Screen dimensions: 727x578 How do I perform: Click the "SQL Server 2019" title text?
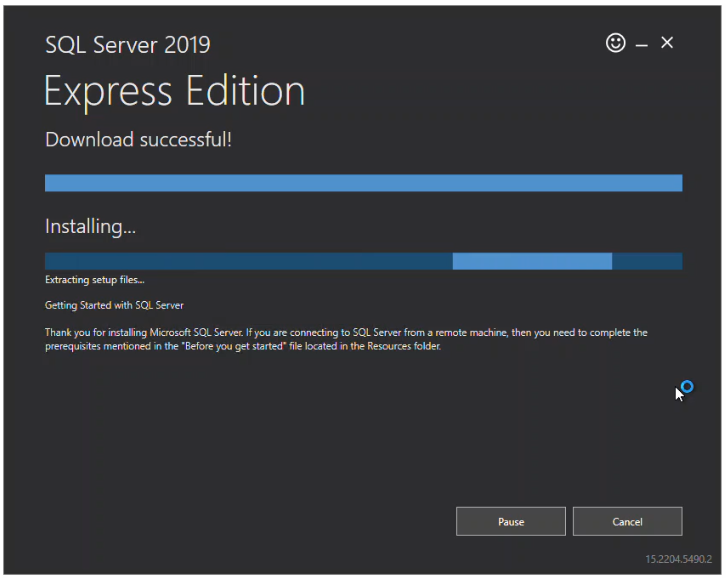[x=127, y=45]
